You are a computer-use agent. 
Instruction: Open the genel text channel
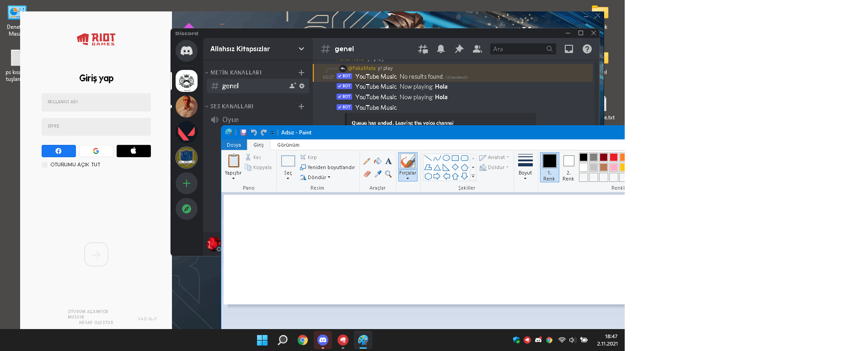click(257, 86)
